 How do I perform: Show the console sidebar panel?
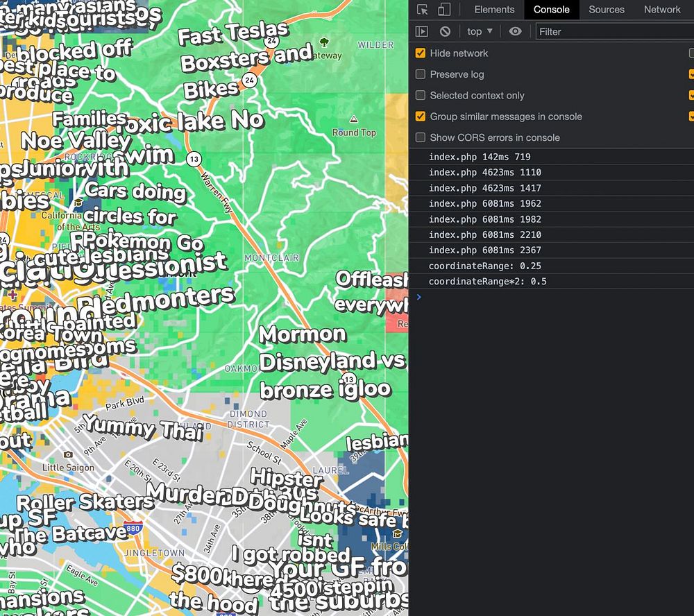click(421, 31)
